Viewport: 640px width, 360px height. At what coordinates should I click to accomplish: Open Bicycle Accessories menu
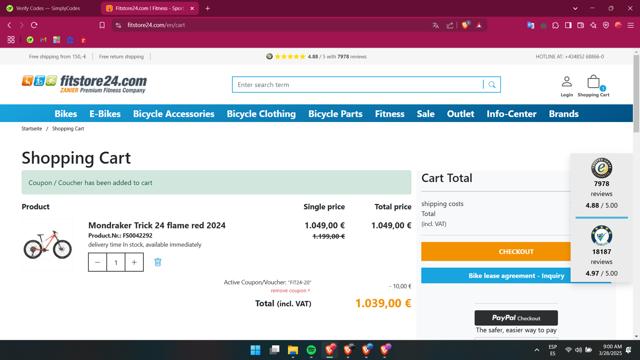pos(173,114)
